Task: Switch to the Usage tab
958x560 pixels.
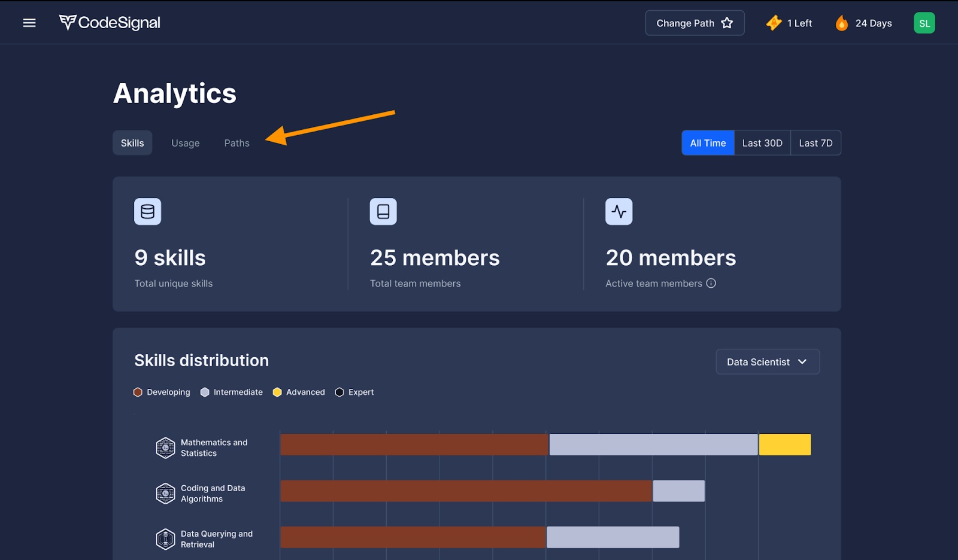Action: (x=186, y=143)
